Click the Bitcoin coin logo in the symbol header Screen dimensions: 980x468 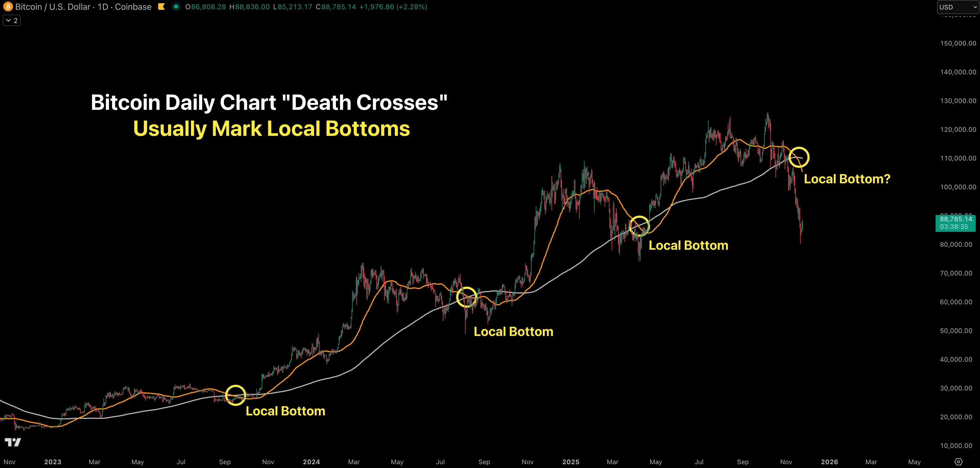(x=8, y=7)
